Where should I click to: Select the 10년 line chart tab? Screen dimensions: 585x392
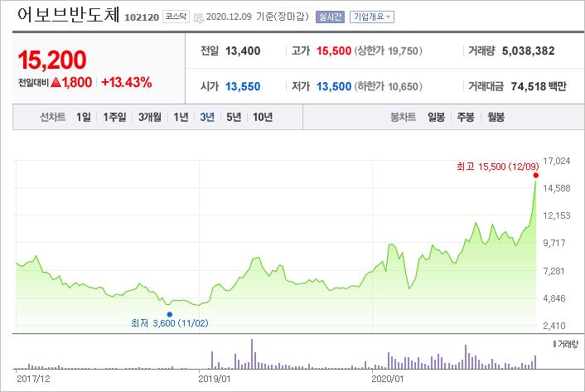tap(263, 117)
